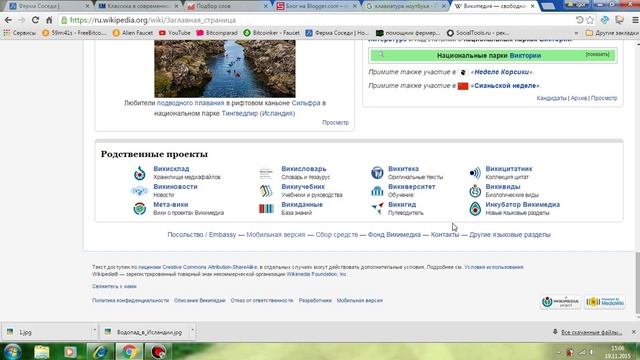Click the Powered by MediaWiki badge

[x=605, y=302]
